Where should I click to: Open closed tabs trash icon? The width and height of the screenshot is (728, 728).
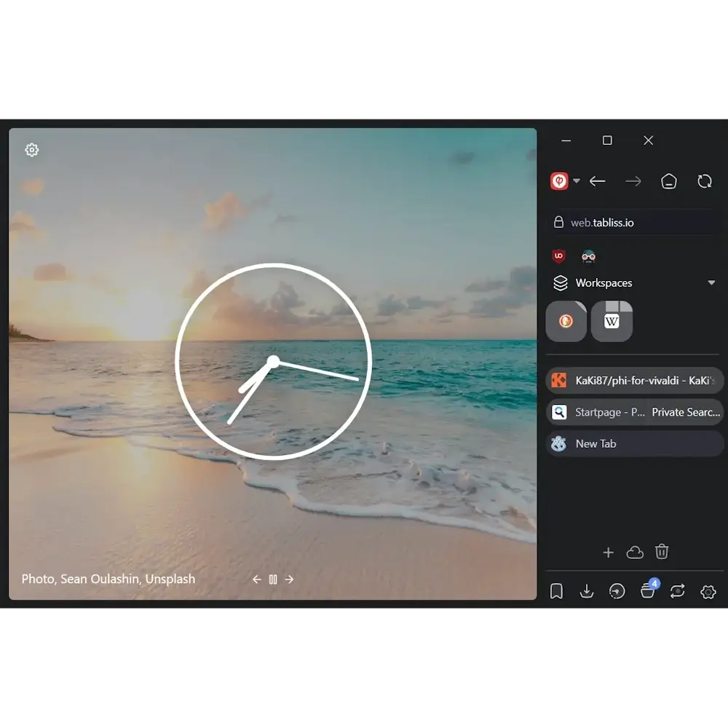coord(662,552)
